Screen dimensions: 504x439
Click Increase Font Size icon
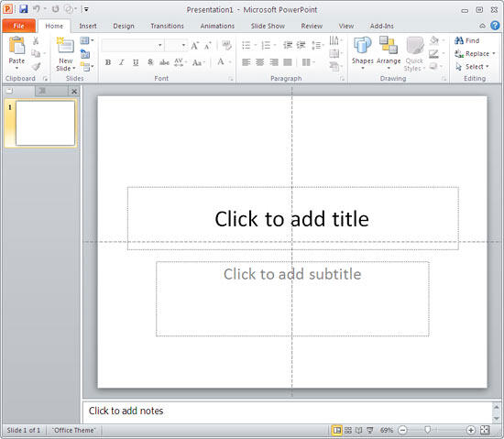point(195,46)
